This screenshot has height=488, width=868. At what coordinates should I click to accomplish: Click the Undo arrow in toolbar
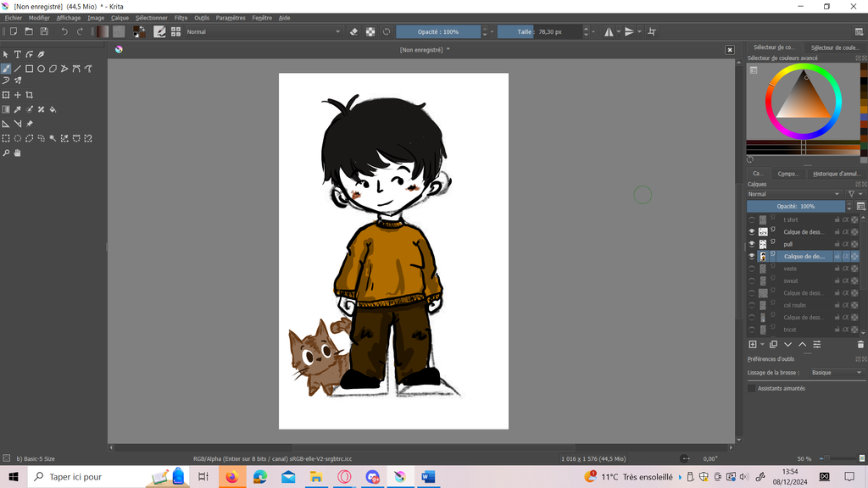coord(64,31)
